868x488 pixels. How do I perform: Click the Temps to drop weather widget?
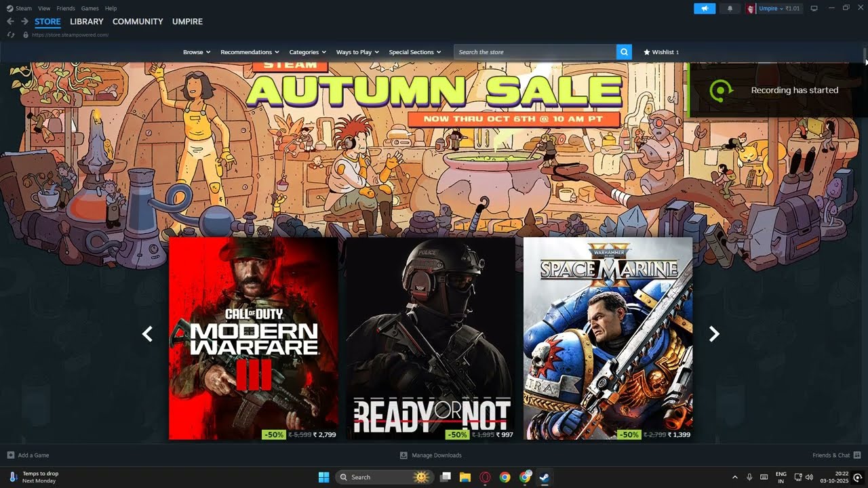(x=34, y=477)
